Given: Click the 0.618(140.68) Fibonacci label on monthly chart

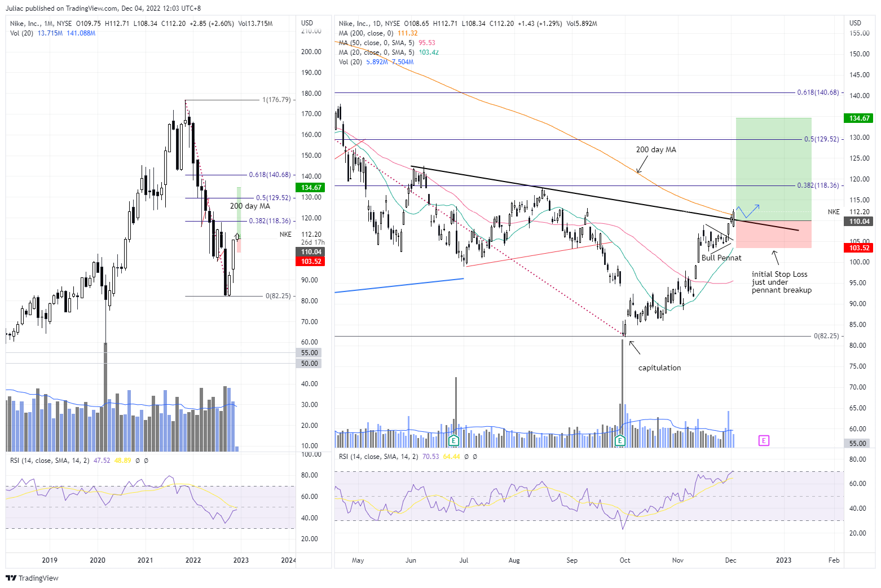Looking at the screenshot, I should click(x=270, y=175).
